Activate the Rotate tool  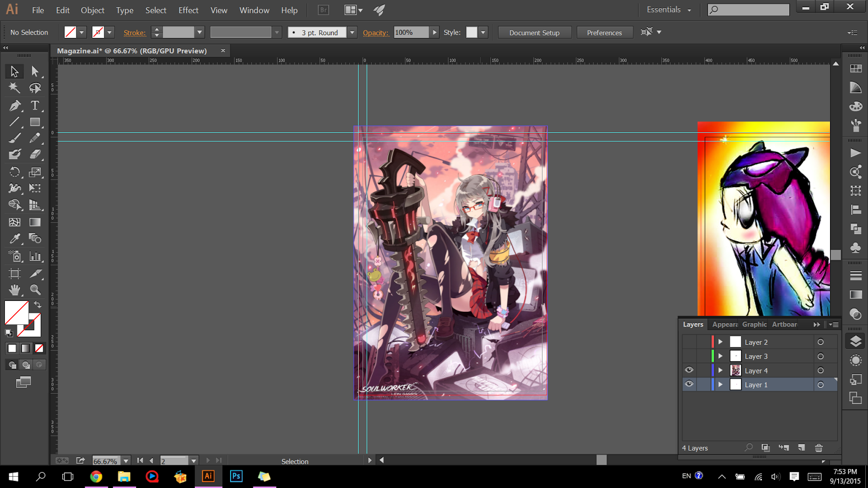pos(15,172)
